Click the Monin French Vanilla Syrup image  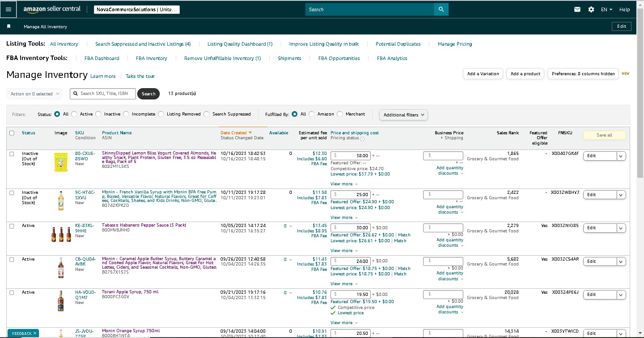tap(61, 201)
